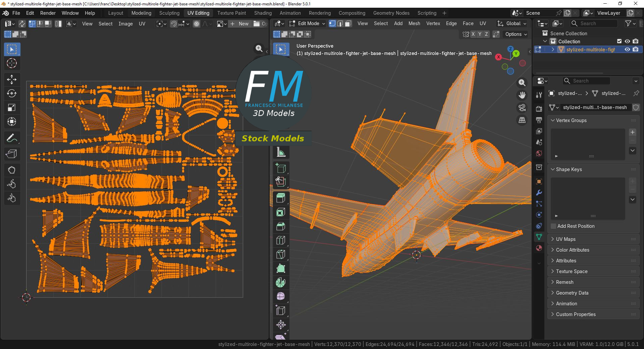Select the Inset Faces tool

(281, 212)
